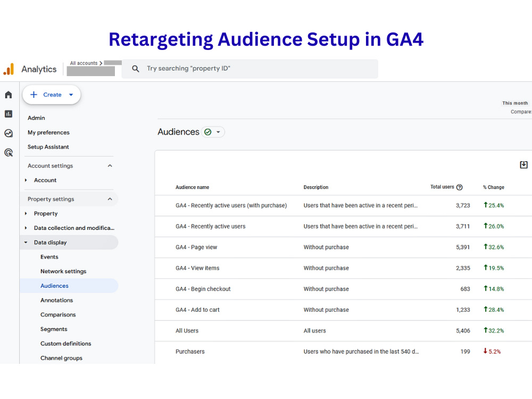
Task: Select Events in Data display menu
Action: 49,257
